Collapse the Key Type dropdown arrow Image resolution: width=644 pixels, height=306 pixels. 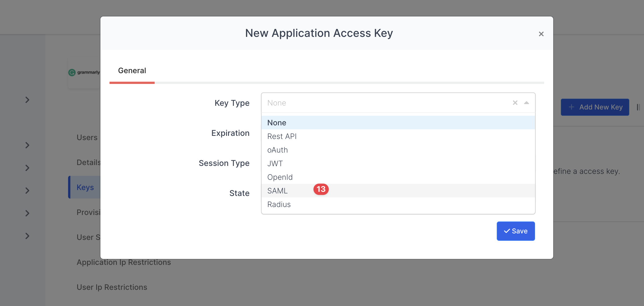pos(527,103)
